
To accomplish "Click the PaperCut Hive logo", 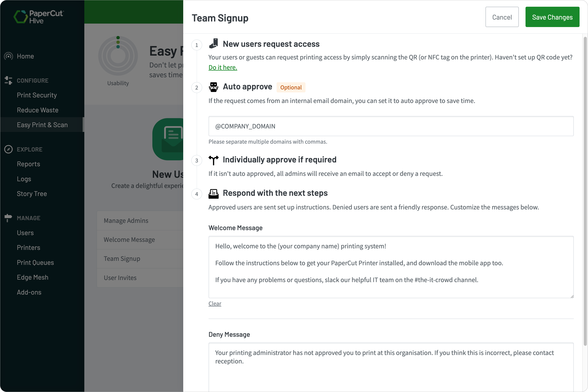I will coord(39,16).
